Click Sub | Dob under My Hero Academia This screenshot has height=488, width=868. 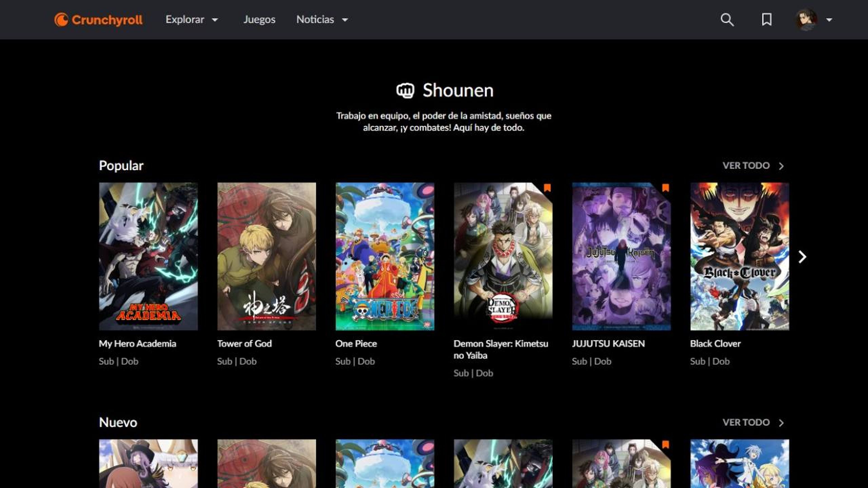(x=118, y=361)
